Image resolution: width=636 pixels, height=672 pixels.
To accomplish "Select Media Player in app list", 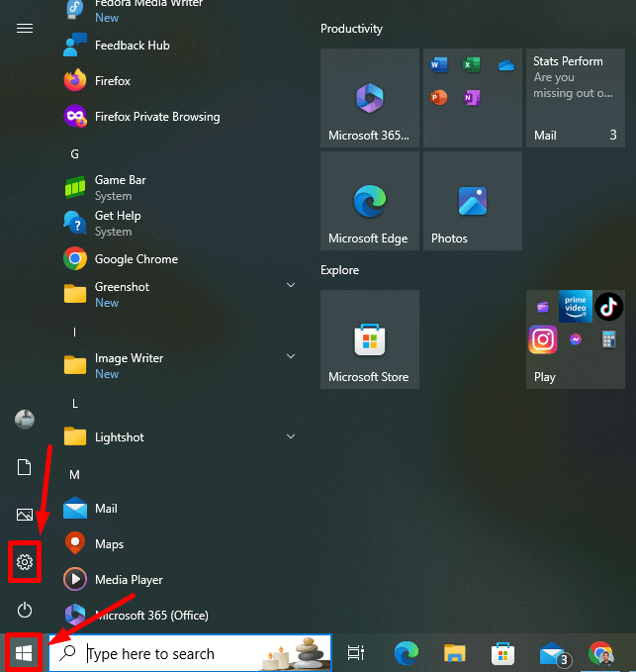I will tap(129, 580).
